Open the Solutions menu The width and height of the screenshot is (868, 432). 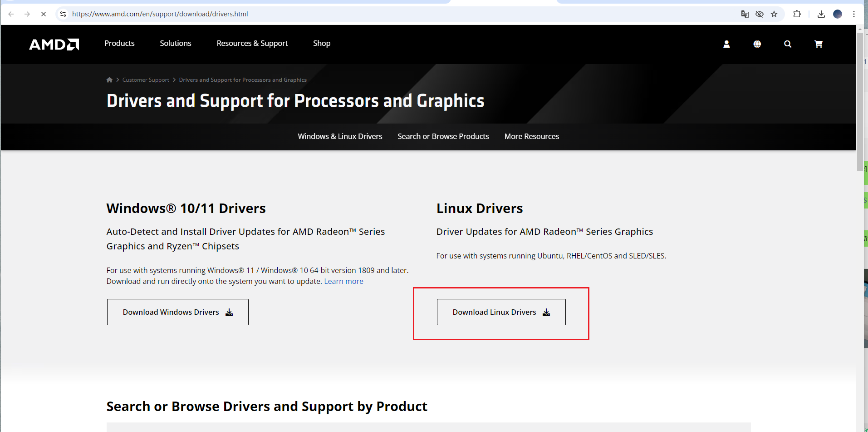click(x=176, y=43)
